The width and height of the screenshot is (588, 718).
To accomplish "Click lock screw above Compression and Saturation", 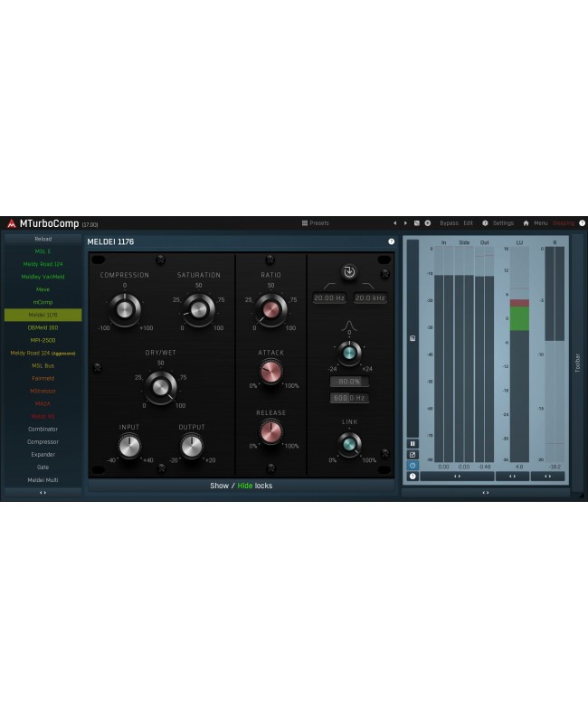I will click(160, 260).
